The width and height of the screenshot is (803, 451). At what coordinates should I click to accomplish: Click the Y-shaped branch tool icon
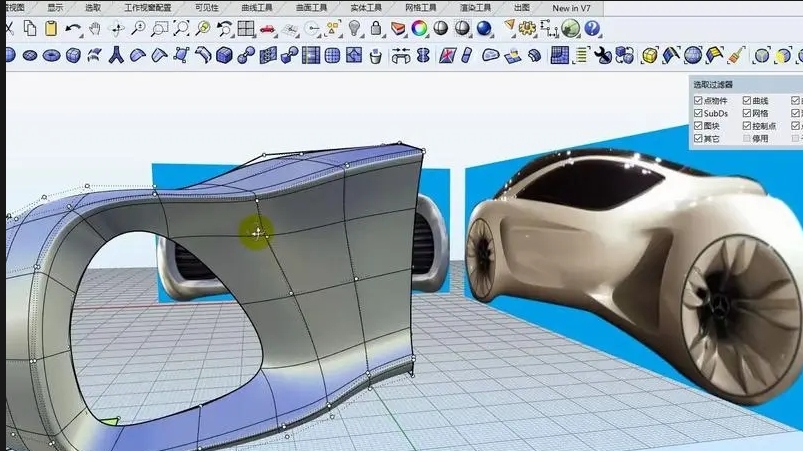tap(116, 55)
